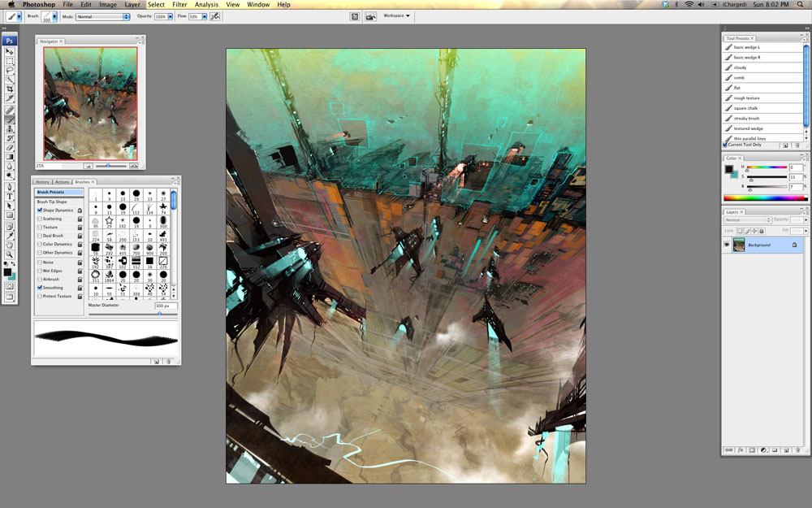Choose the rough texture tool preset
This screenshot has width=812, height=508.
[762, 98]
